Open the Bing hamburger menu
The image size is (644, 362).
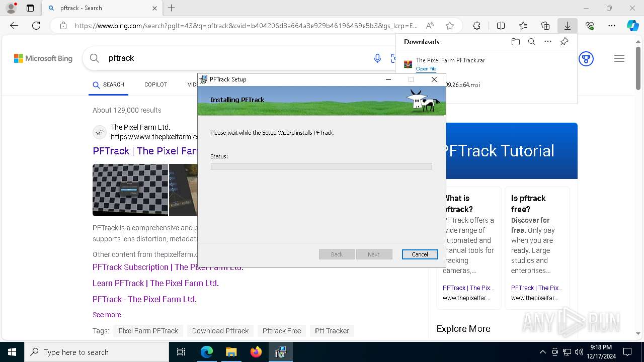click(619, 58)
